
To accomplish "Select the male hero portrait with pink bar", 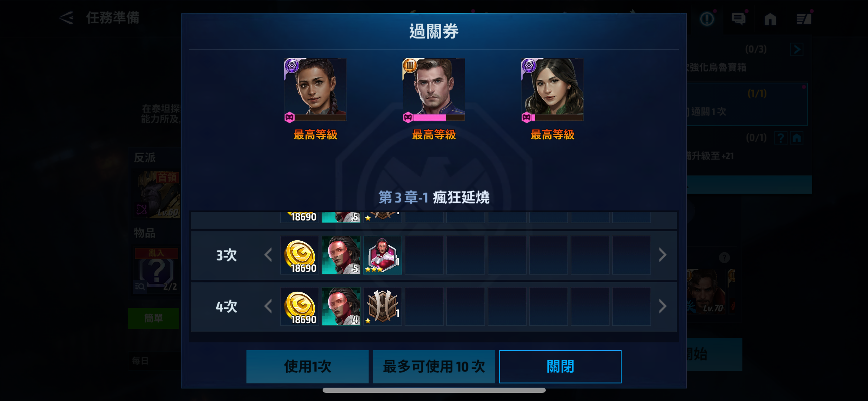I will point(434,89).
